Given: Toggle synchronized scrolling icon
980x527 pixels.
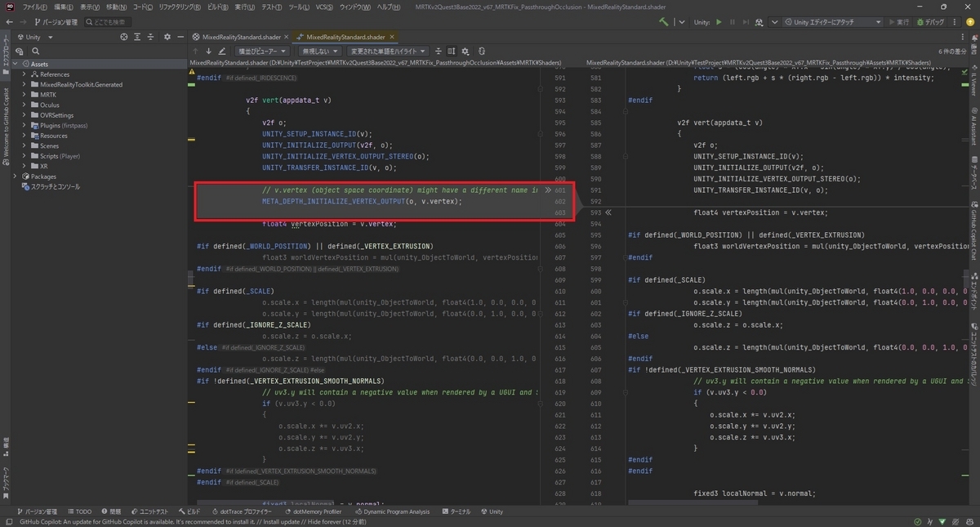Looking at the screenshot, I should [452, 51].
